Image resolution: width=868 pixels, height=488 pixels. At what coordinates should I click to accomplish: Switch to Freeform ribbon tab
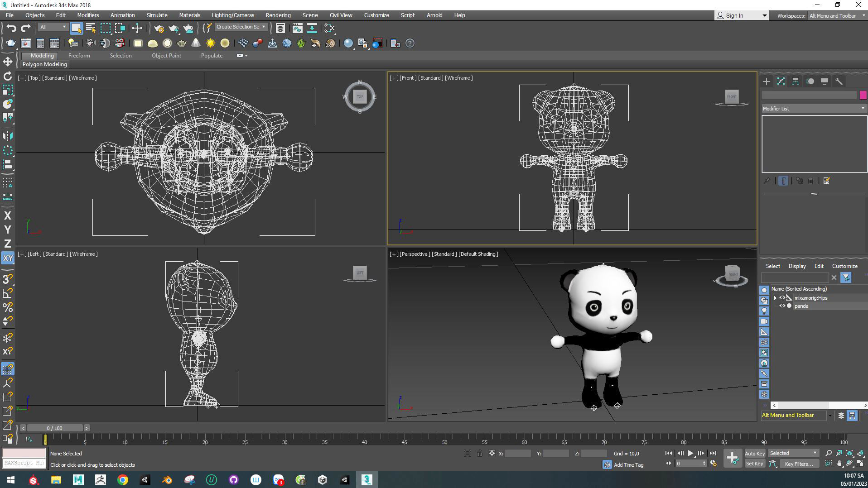tap(79, 56)
